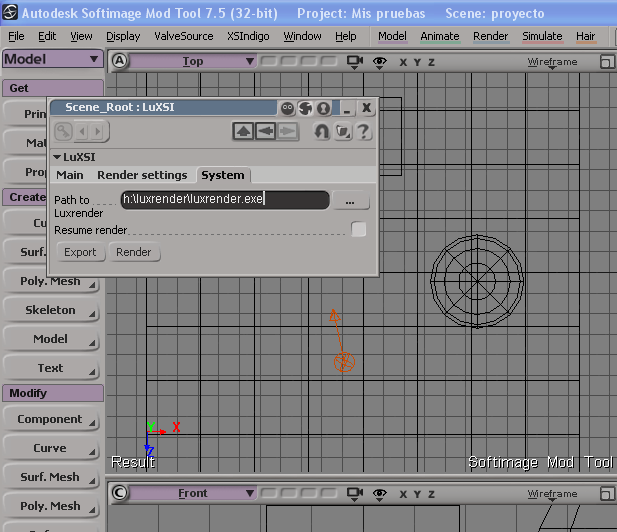This screenshot has width=617, height=532.
Task: Go to previous property page arrow
Action: [82, 131]
